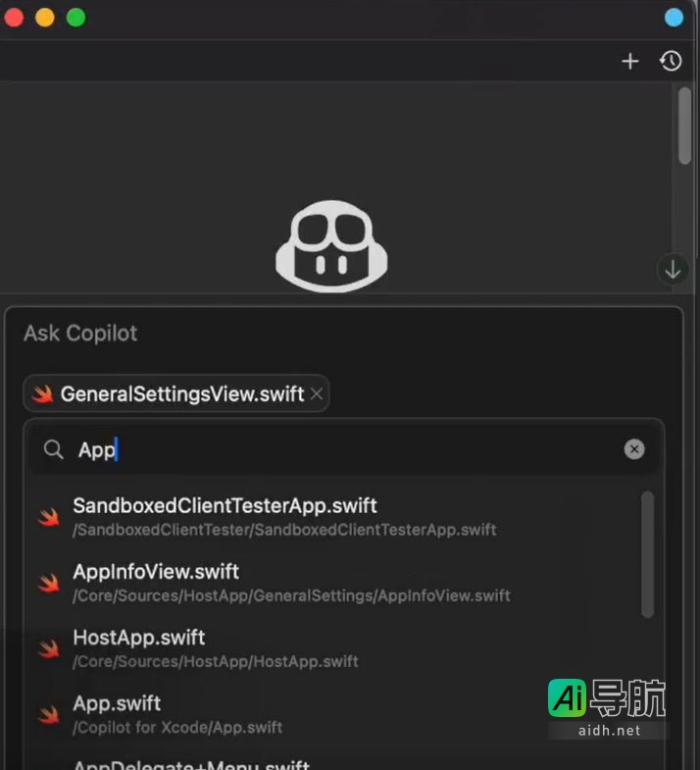Click the scroll-to-bottom down arrow button
The width and height of the screenshot is (700, 770).
673,269
